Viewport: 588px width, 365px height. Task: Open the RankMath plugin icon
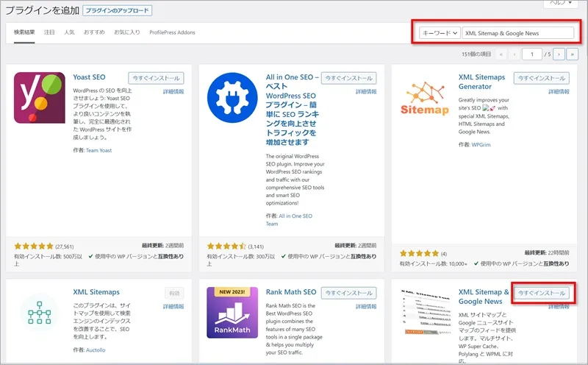[232, 313]
